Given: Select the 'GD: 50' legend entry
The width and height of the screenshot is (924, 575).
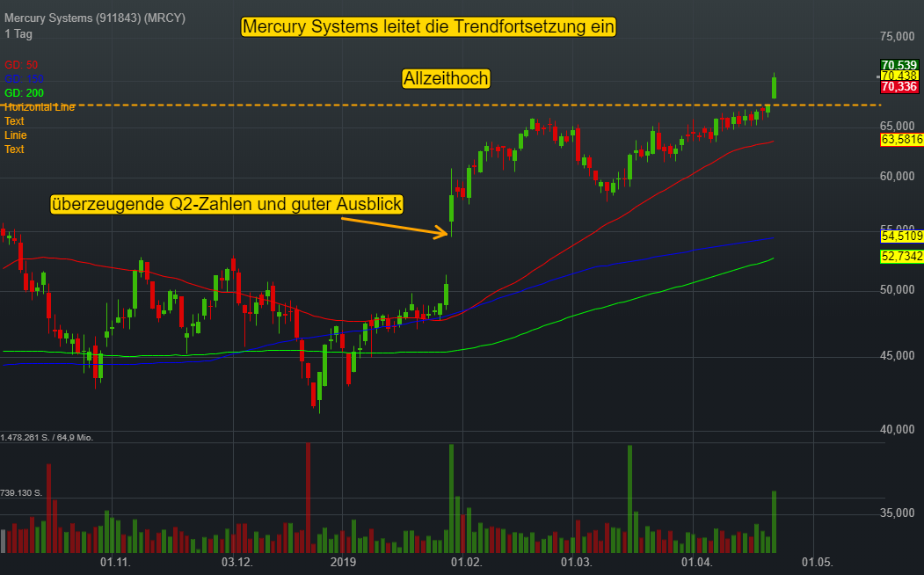Looking at the screenshot, I should (x=21, y=65).
